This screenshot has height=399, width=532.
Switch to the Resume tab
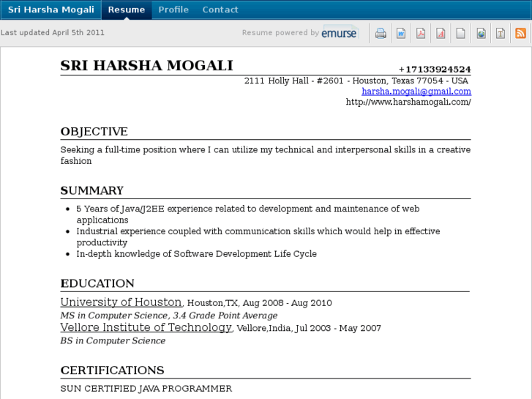(126, 10)
